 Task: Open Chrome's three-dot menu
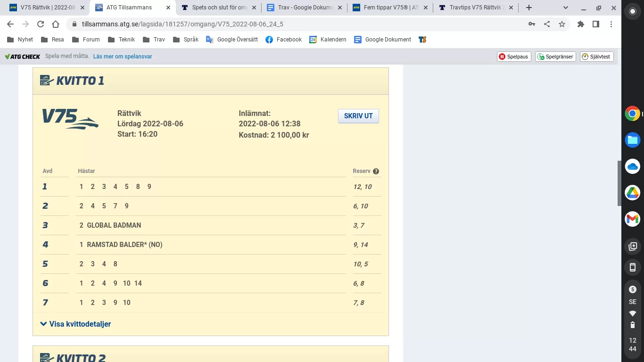(x=611, y=24)
